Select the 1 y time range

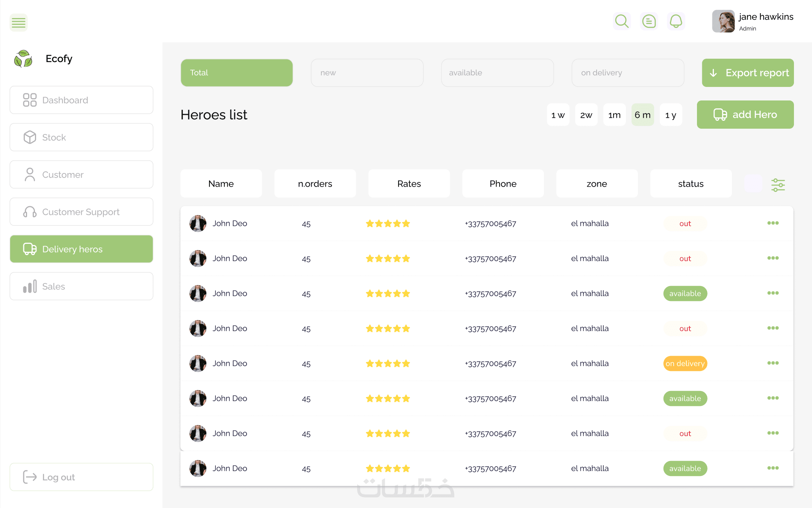(x=671, y=115)
